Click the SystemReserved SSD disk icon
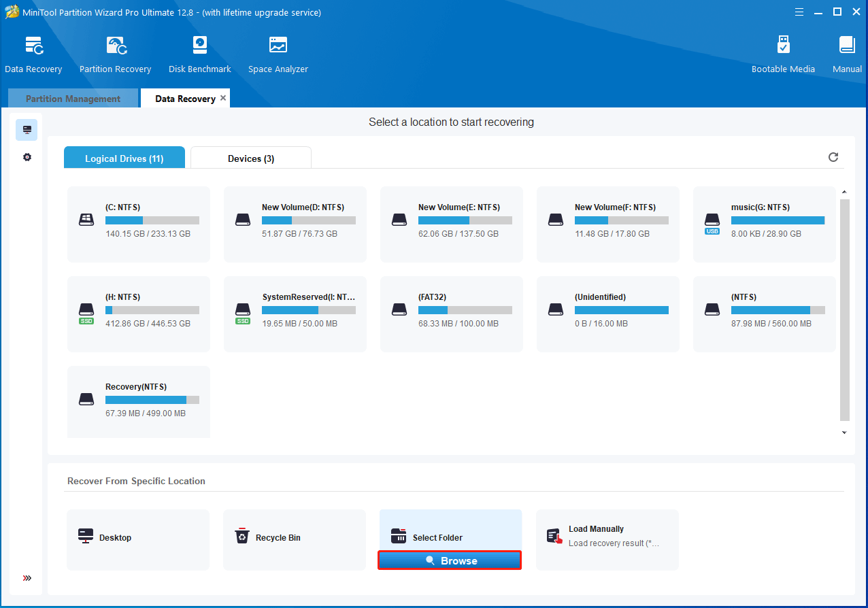Image resolution: width=868 pixels, height=608 pixels. pos(243,313)
